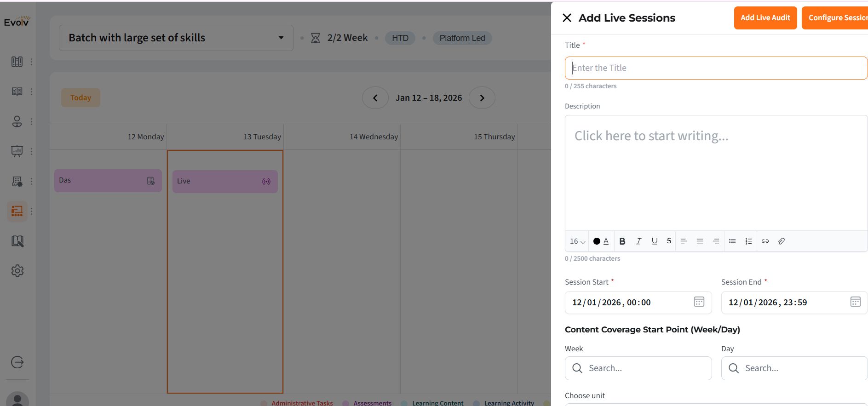This screenshot has height=406, width=868.
Task: Insert hyperlink in description
Action: [x=765, y=241]
